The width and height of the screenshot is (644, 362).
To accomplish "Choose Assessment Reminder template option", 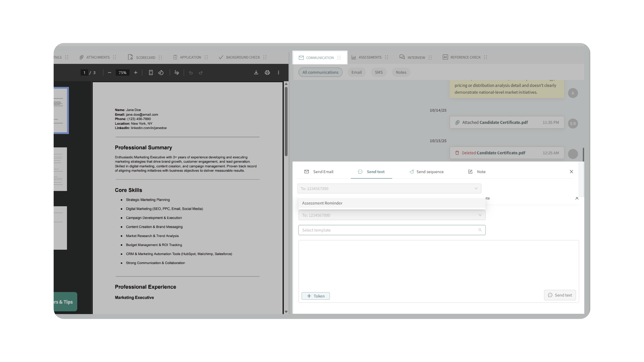I will [322, 203].
